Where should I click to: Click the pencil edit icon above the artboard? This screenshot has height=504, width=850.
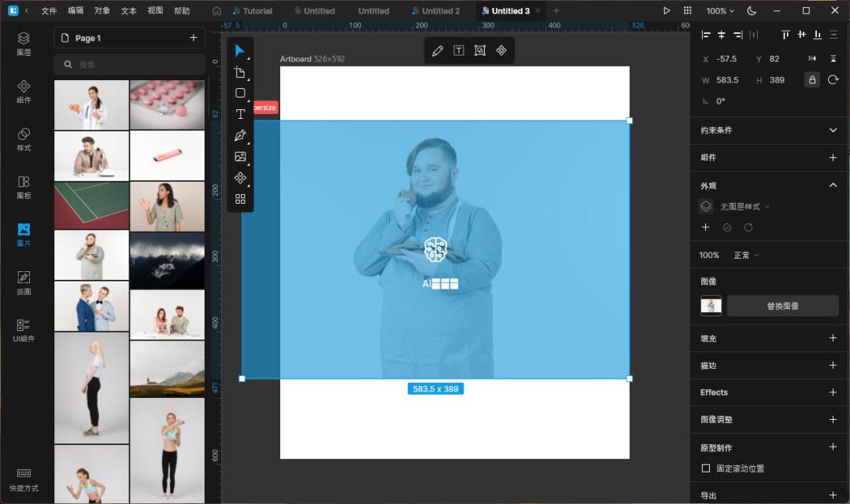438,50
